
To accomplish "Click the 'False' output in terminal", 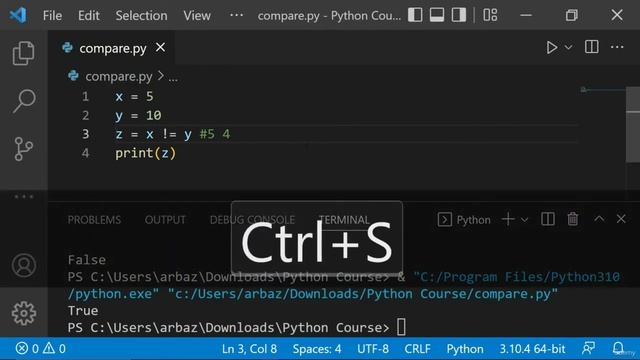I will (x=87, y=260).
